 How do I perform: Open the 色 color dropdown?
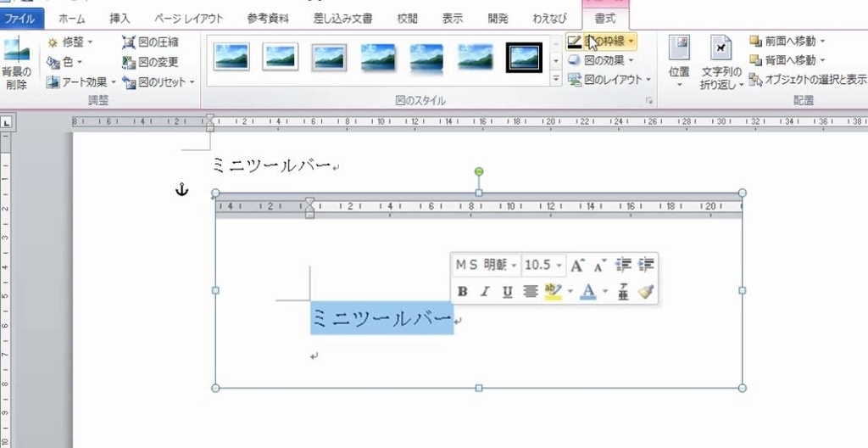[x=64, y=62]
